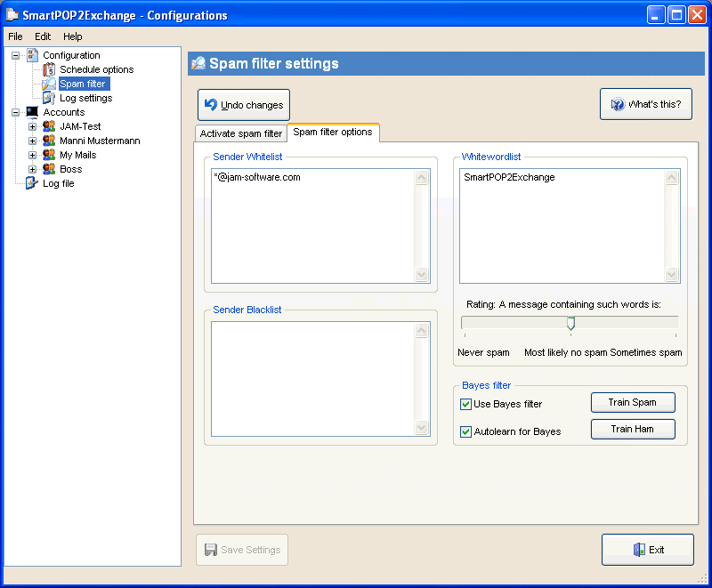
Task: Close the SmartPOP2Exchange window
Action: tap(697, 15)
